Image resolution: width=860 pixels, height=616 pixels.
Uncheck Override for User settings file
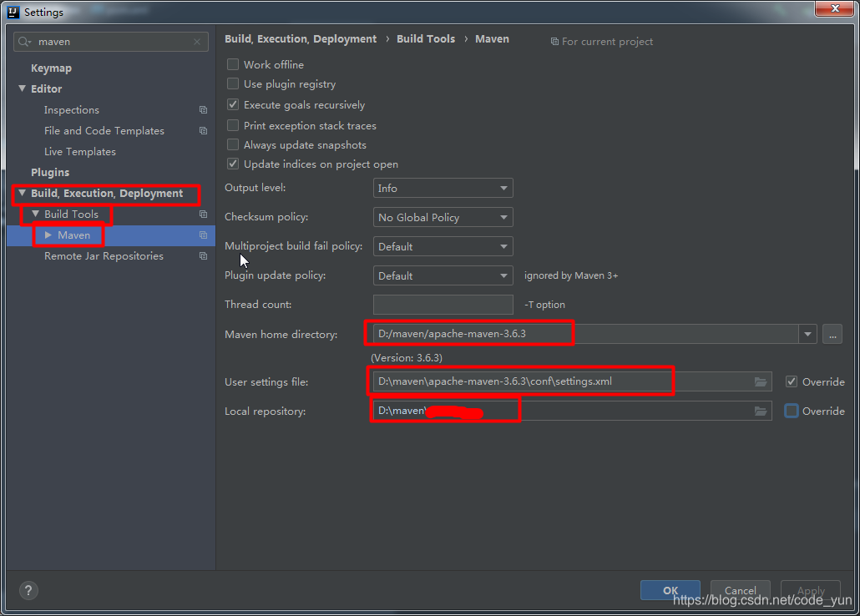pos(792,381)
